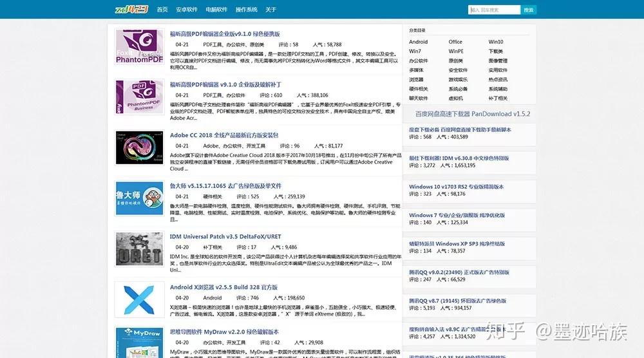The height and width of the screenshot is (358, 644).
Task: Open the 鲁大师 thumbnail image
Action: coord(139,198)
